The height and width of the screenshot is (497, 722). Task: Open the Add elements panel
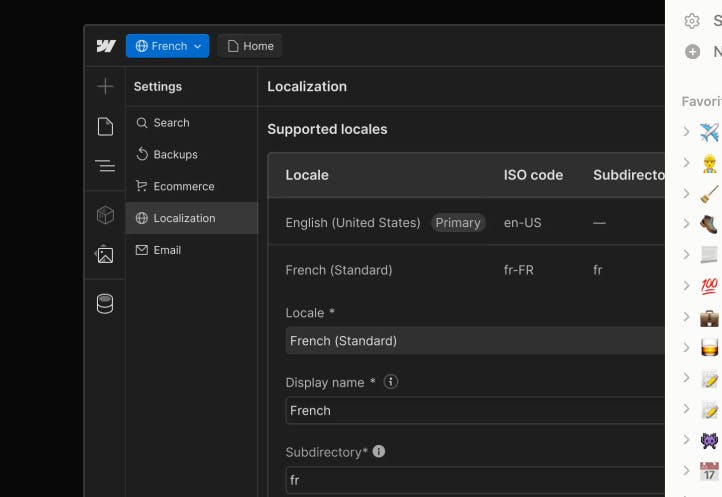pos(105,87)
